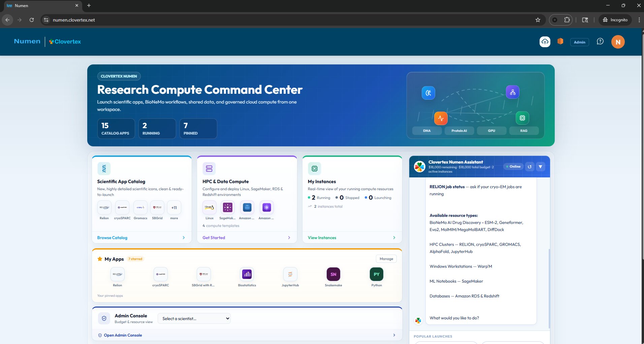Reset the Numen Assistant conversation

coord(529,167)
